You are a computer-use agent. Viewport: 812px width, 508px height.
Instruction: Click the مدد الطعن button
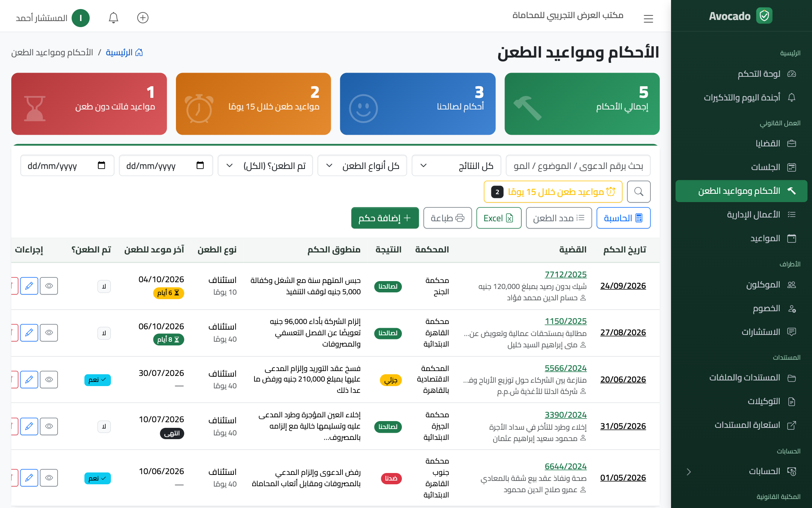(x=559, y=218)
